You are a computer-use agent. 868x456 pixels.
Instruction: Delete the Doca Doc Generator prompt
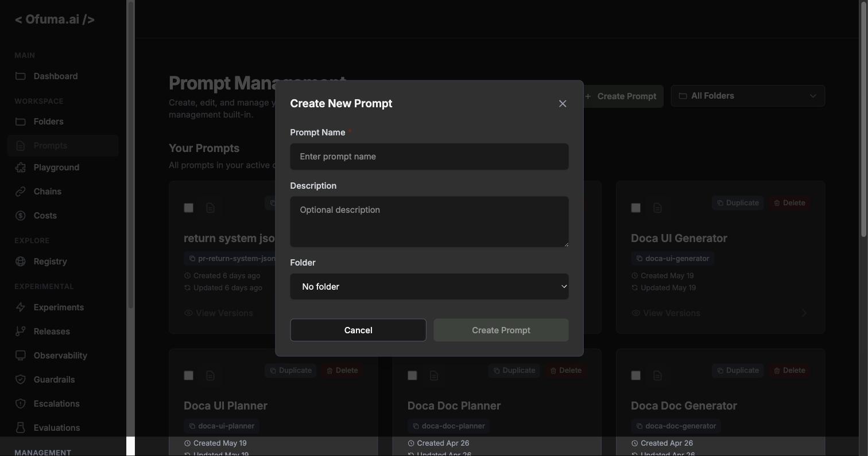click(x=789, y=371)
